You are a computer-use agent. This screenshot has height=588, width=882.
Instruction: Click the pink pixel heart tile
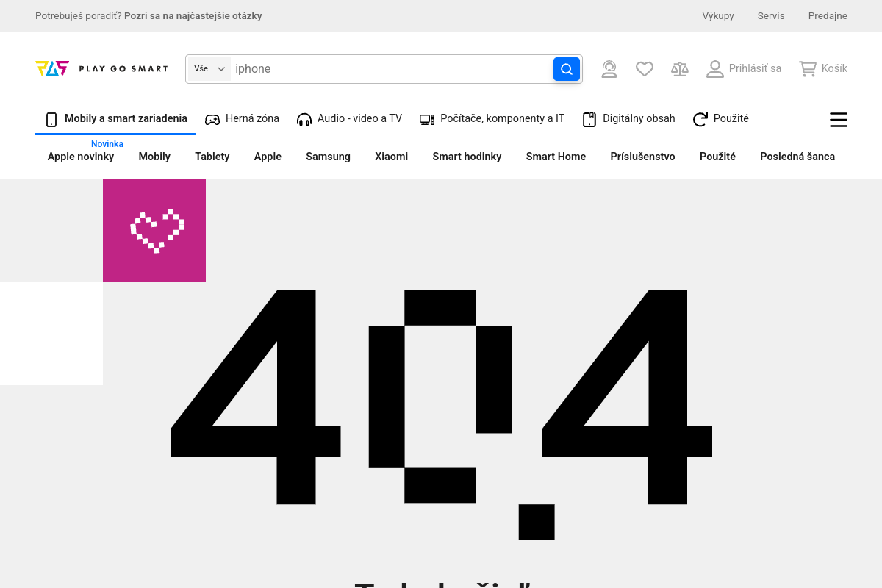[154, 231]
